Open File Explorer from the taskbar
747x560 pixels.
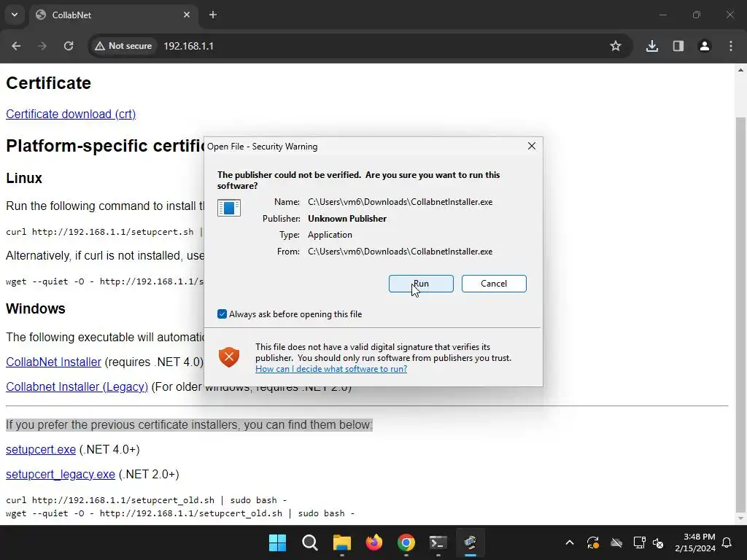click(x=341, y=542)
